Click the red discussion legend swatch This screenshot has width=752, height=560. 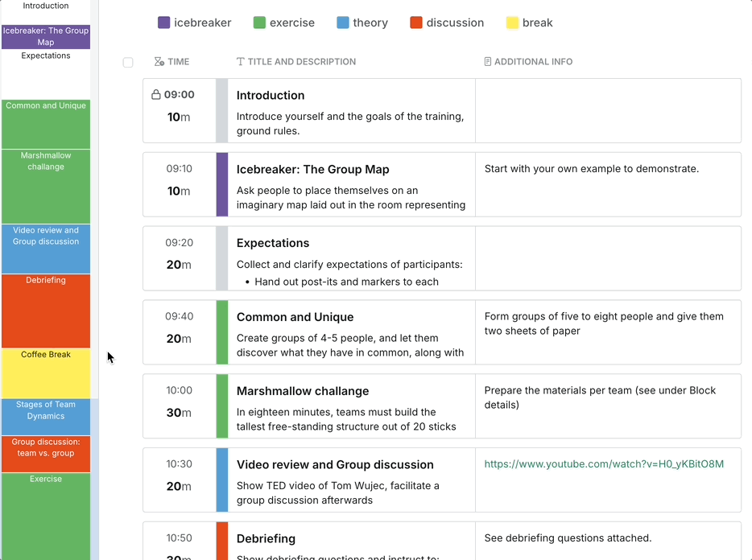[x=416, y=23]
